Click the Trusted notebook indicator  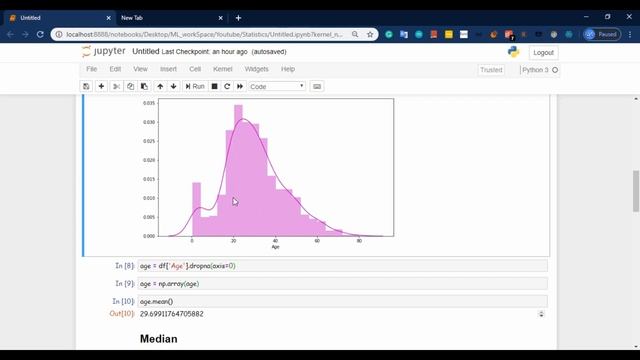click(x=491, y=70)
